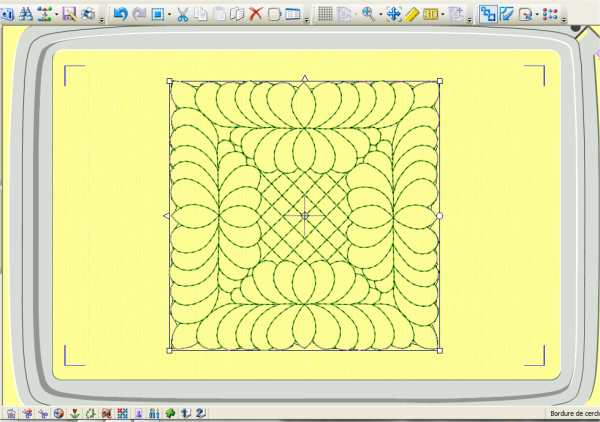This screenshot has width=600, height=422.
Task: Click bottom-right corner resize handle of design
Action: (x=440, y=350)
